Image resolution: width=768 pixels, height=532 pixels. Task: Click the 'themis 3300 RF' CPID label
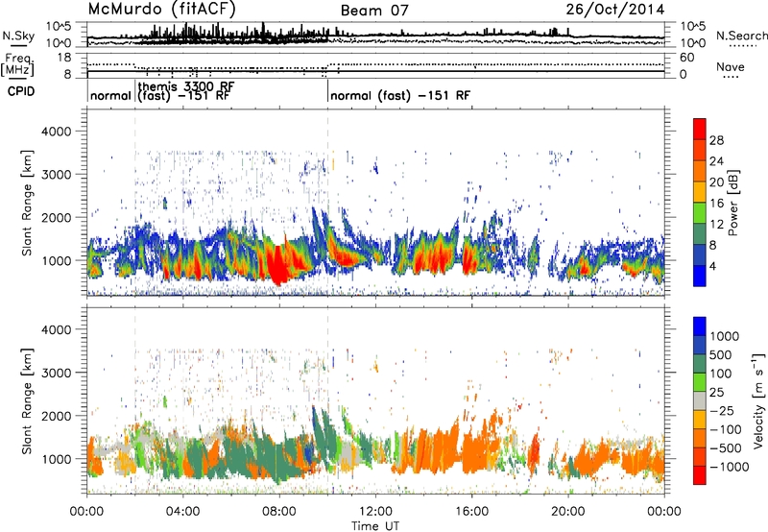186,86
